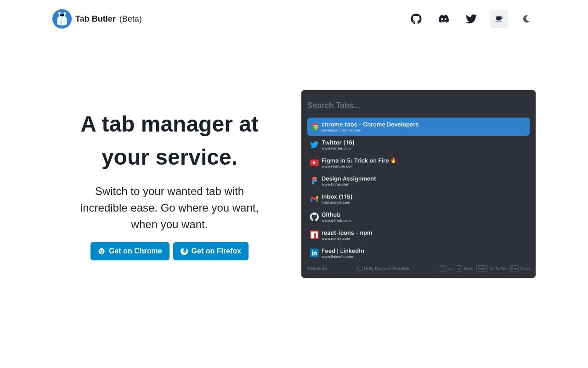Click the Get on Firefox button
This screenshot has width=588, height=368.
tap(211, 251)
